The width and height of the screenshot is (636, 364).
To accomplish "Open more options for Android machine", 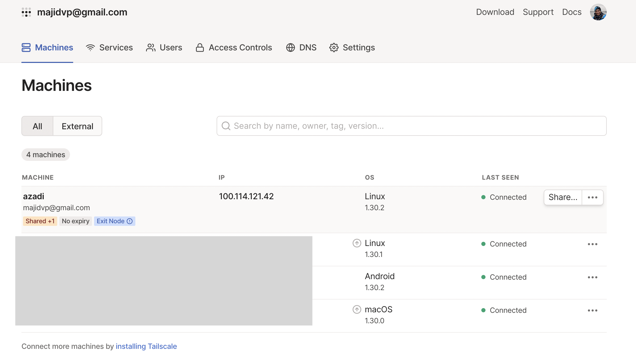I will click(593, 277).
